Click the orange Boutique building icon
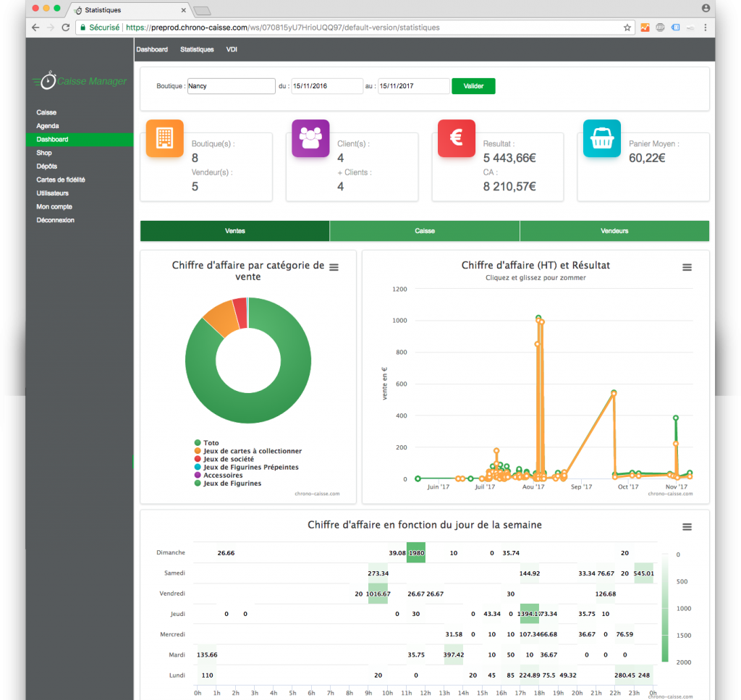This screenshot has width=741, height=700. [x=164, y=138]
